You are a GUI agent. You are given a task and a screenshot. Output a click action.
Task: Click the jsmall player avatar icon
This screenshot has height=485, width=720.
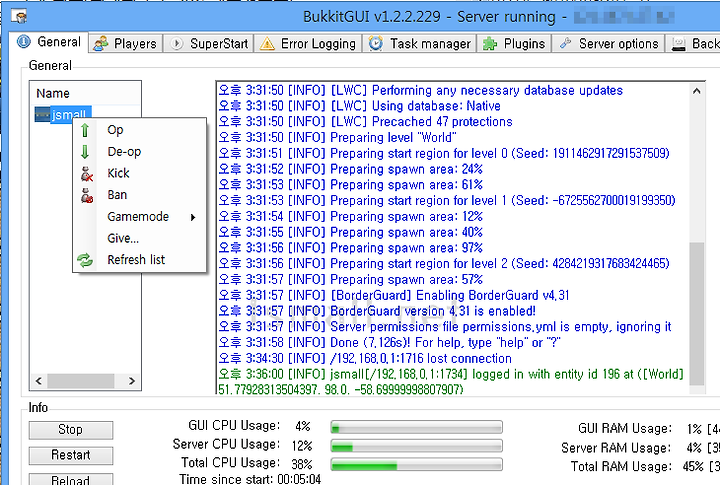coord(42,114)
